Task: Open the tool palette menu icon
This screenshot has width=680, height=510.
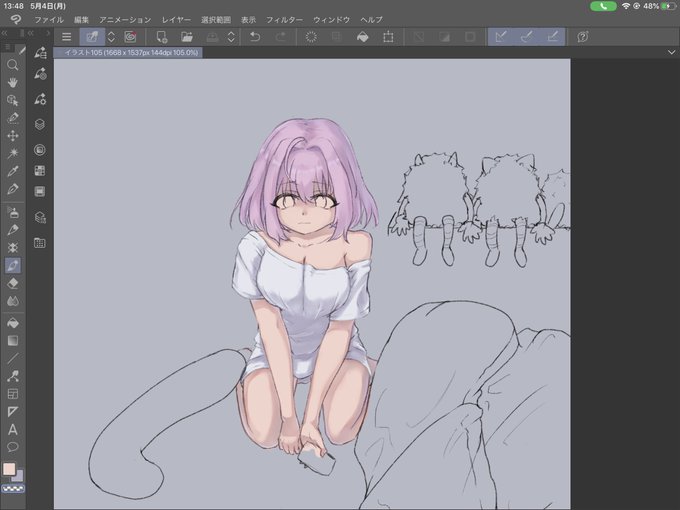Action: (x=7, y=47)
